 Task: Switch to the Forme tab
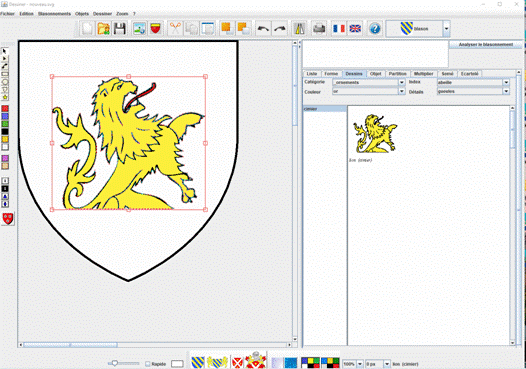[331, 74]
